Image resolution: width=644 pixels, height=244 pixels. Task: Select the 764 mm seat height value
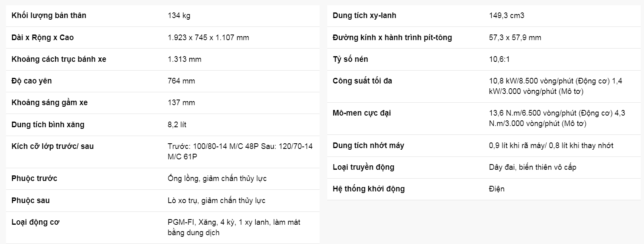[181, 81]
